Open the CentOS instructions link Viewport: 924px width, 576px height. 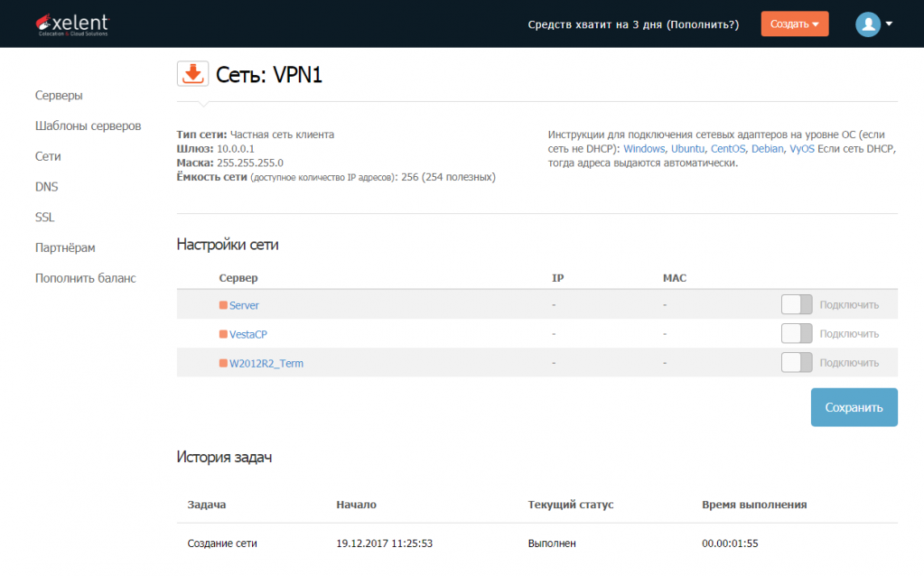point(728,149)
